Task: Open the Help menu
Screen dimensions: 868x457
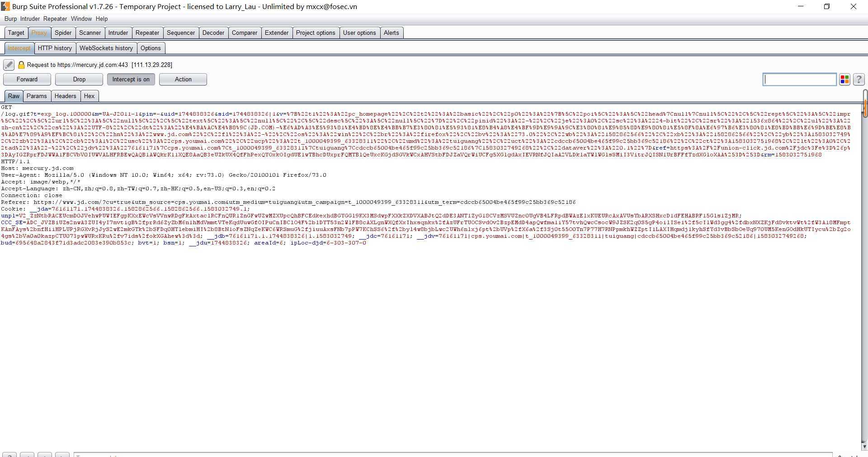Action: click(102, 19)
